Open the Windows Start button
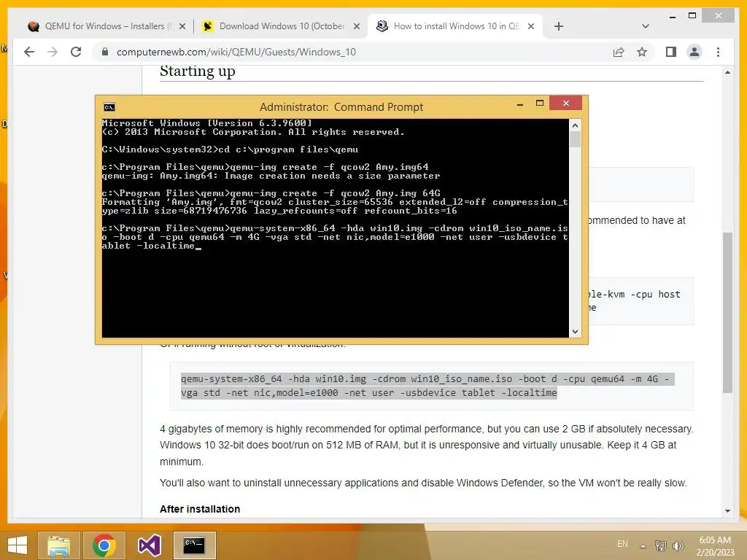The height and width of the screenshot is (560, 747). click(x=18, y=545)
